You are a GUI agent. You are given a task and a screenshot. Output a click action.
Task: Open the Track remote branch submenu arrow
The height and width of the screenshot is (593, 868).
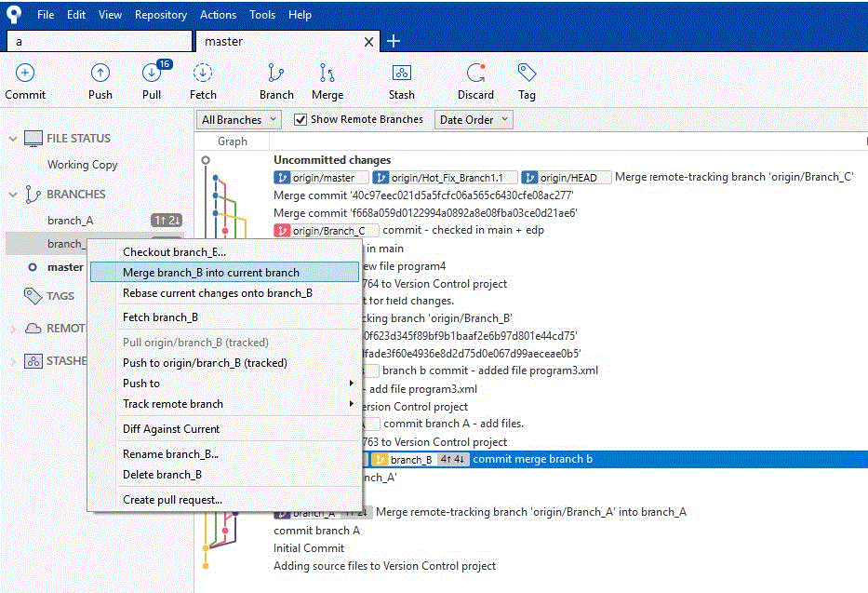(x=351, y=404)
